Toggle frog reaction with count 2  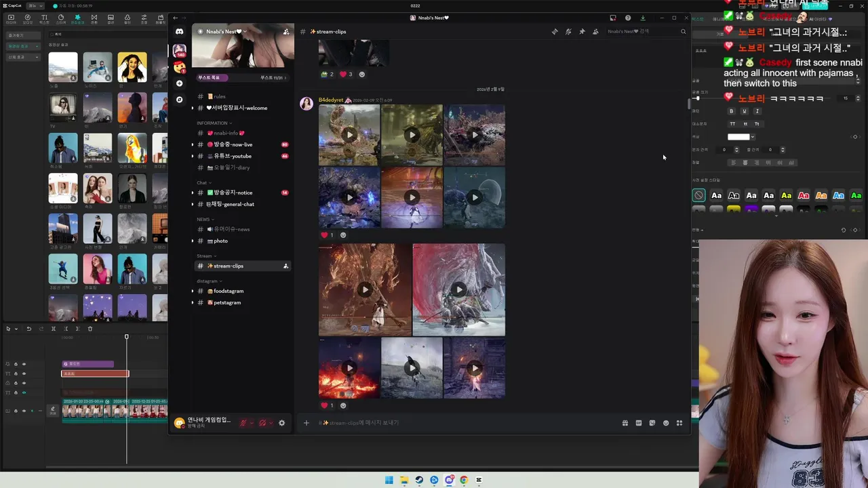pos(328,74)
